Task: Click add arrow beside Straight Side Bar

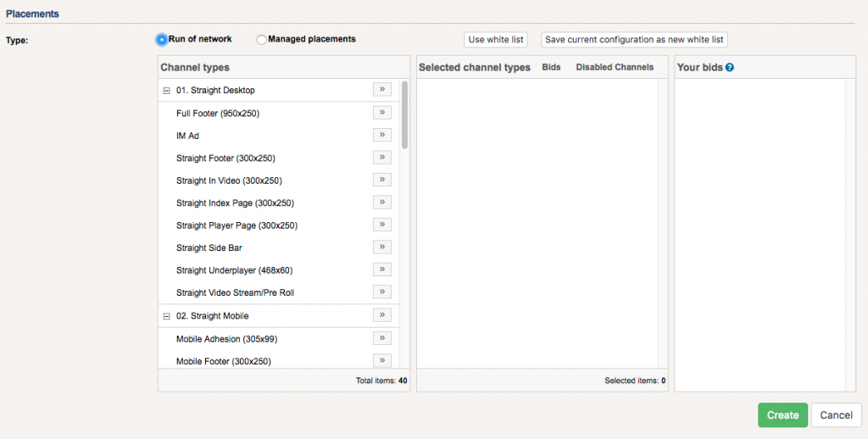Action: tap(381, 247)
